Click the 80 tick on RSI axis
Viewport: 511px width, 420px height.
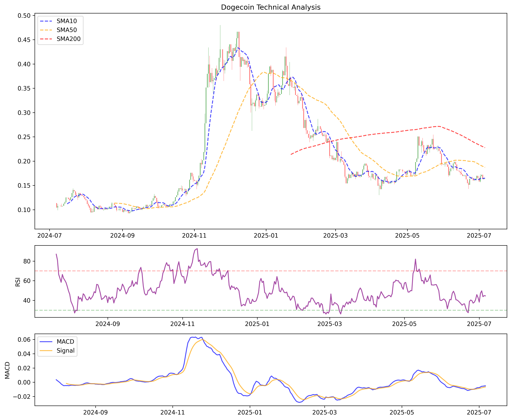pyautogui.click(x=27, y=261)
